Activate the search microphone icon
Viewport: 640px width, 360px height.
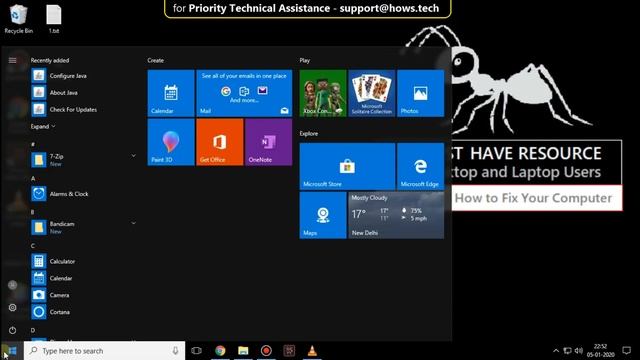175,351
